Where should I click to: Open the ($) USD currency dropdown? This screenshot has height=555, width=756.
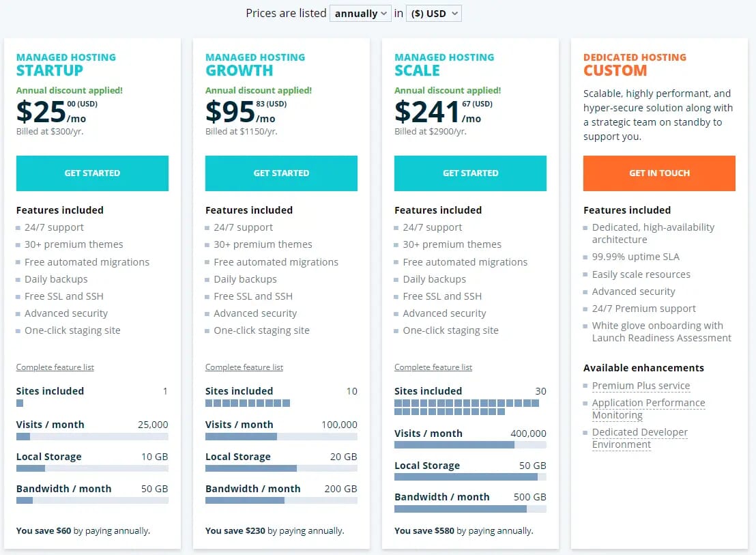(x=434, y=14)
